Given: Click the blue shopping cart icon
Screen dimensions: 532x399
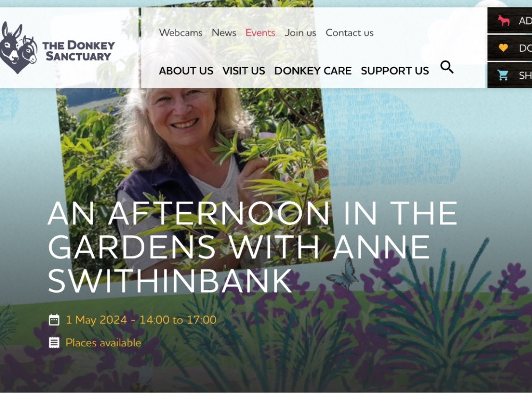Looking at the screenshot, I should [x=503, y=75].
